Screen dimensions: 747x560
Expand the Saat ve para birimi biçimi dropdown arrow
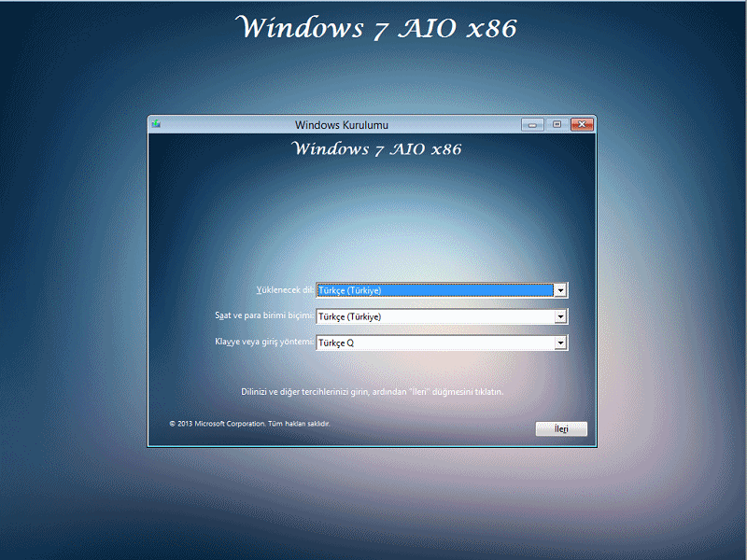560,316
